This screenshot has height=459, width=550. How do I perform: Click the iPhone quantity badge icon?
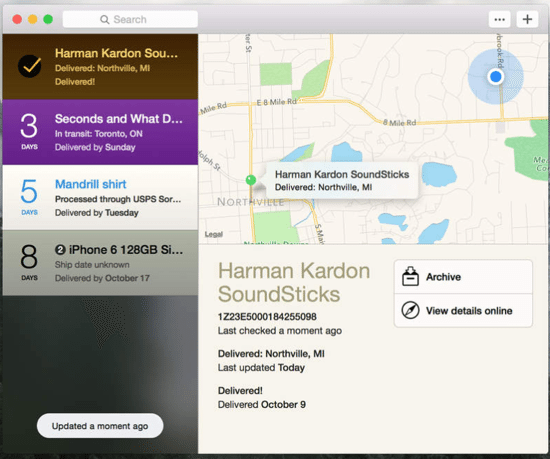60,250
